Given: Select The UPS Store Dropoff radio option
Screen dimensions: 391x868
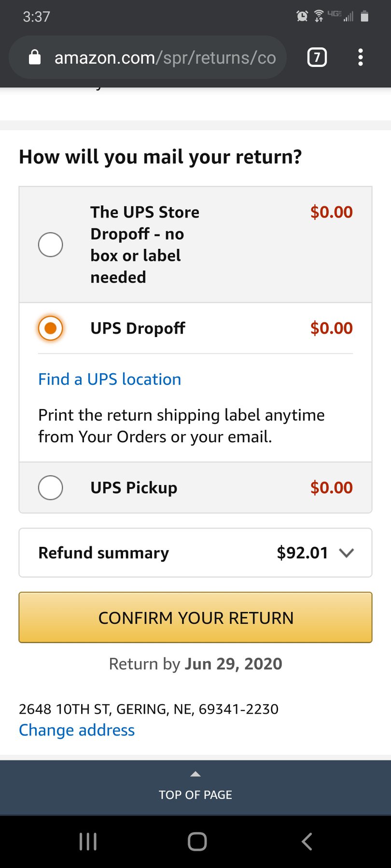Looking at the screenshot, I should pyautogui.click(x=51, y=244).
